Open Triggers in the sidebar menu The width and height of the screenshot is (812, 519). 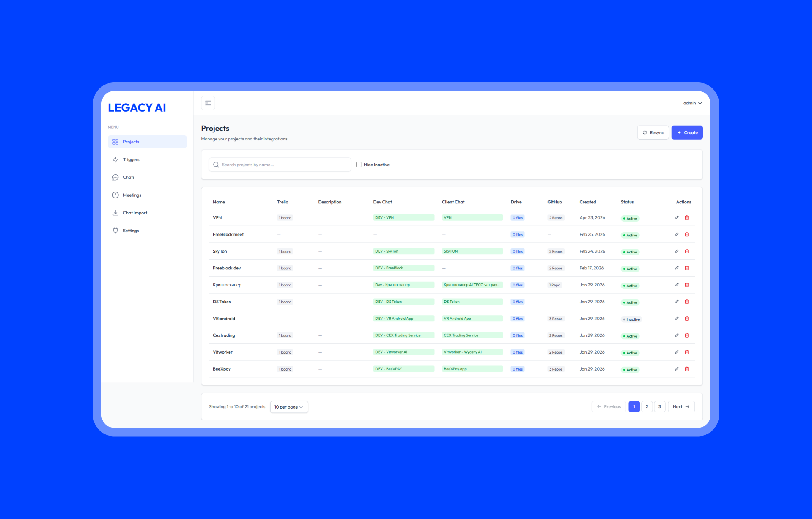click(x=147, y=159)
